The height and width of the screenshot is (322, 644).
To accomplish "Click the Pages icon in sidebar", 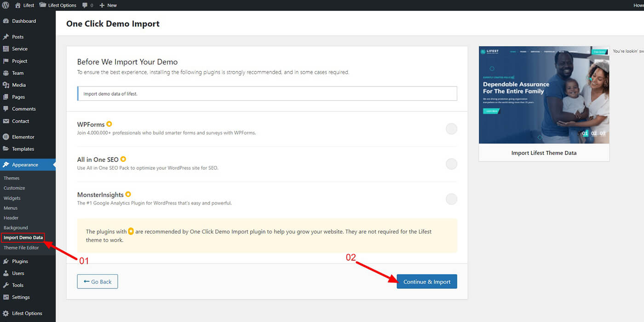I will pyautogui.click(x=6, y=97).
